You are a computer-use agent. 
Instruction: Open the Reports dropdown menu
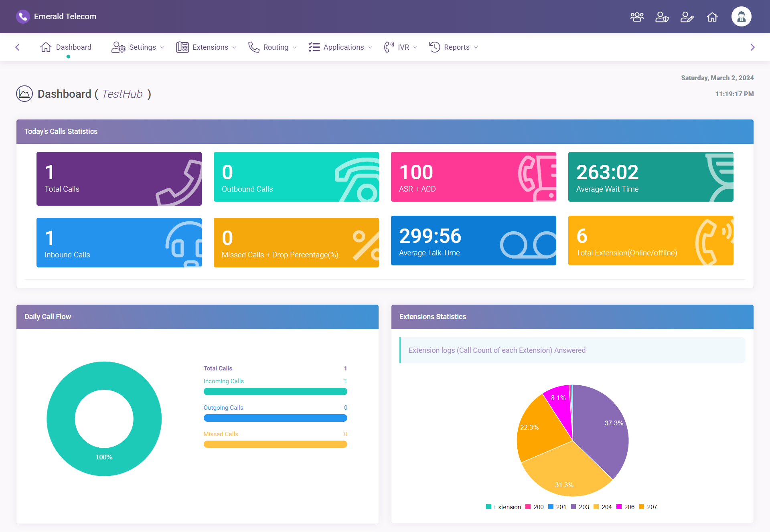(454, 47)
